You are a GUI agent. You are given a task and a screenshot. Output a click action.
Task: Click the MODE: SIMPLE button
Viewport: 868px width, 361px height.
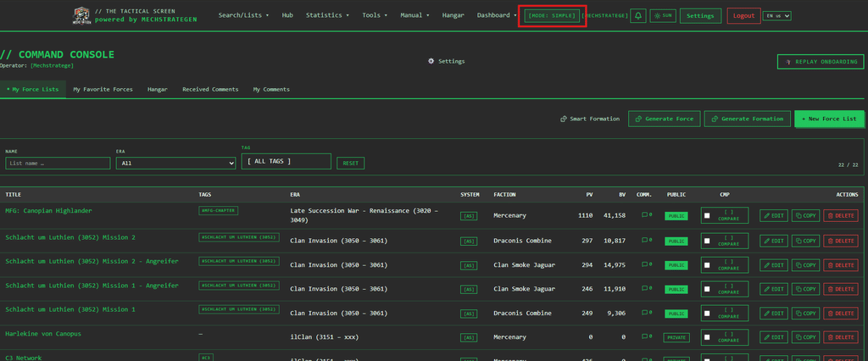552,15
